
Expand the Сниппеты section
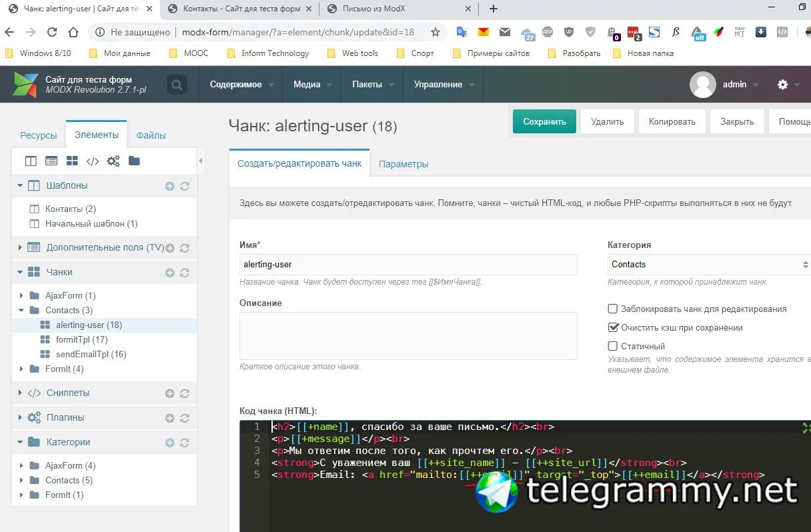(20, 393)
